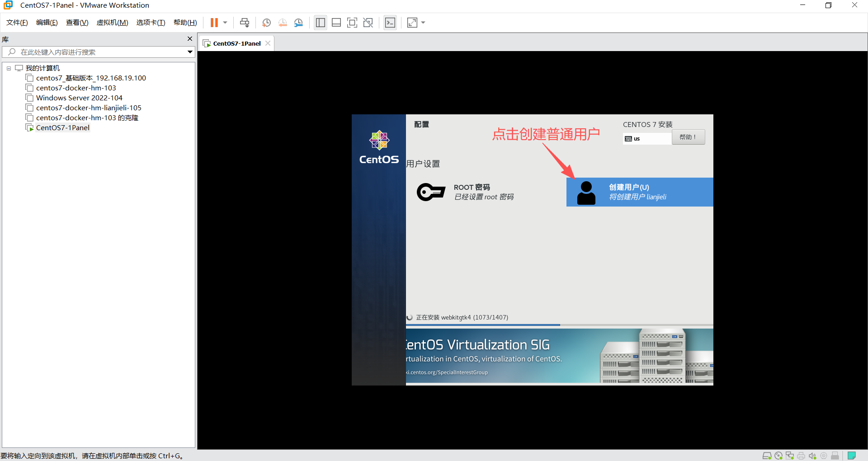Revert the VM to its previous snapshot
This screenshot has height=461, width=868.
tap(283, 23)
